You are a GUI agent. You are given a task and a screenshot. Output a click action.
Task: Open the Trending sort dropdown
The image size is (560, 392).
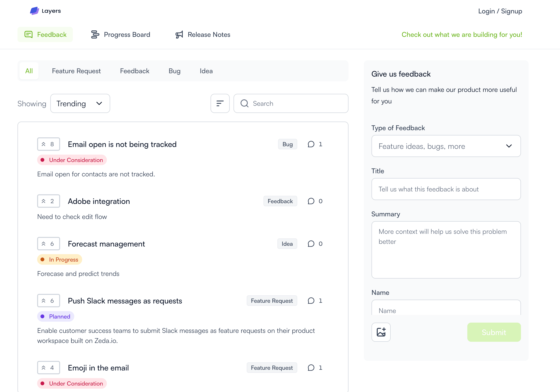tap(80, 103)
